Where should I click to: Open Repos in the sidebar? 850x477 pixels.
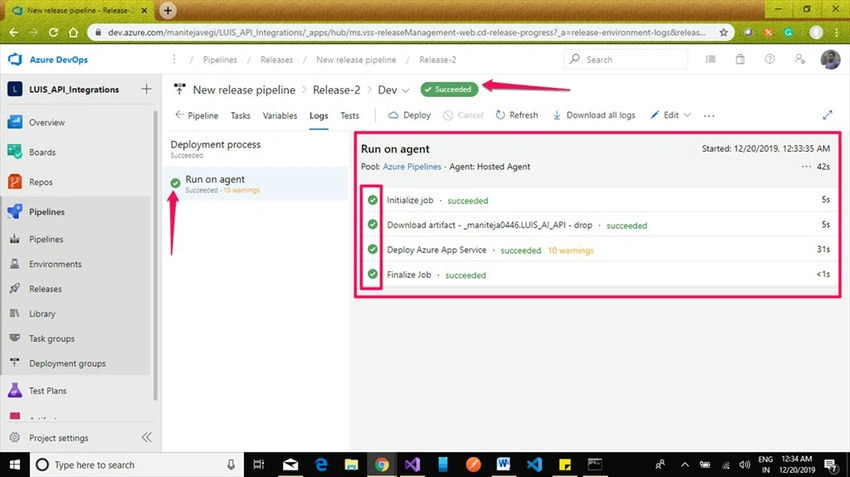pos(41,182)
